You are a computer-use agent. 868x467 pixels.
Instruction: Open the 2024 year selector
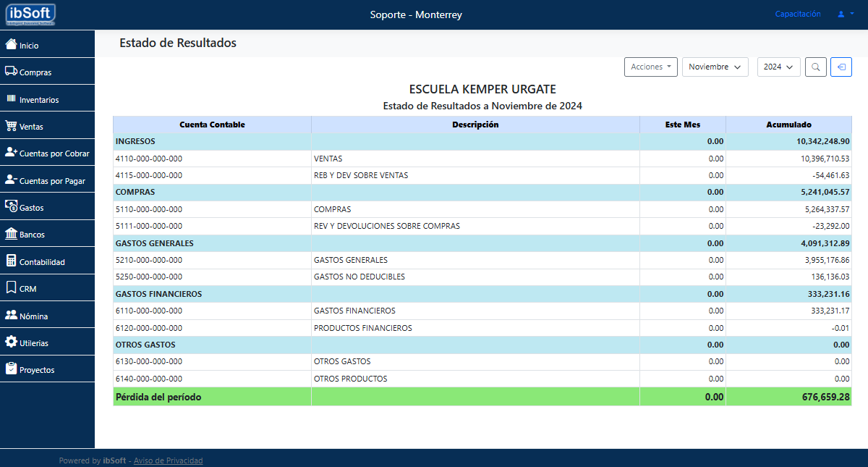(x=778, y=67)
